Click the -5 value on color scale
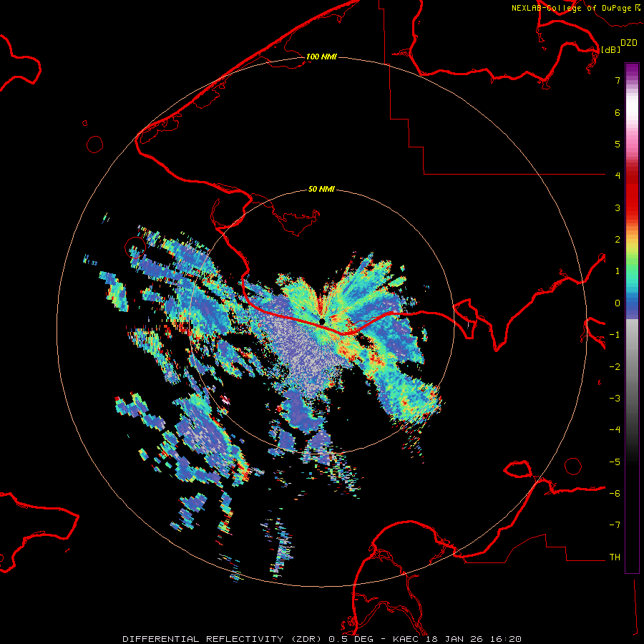Image resolution: width=644 pixels, height=644 pixels. [x=615, y=462]
